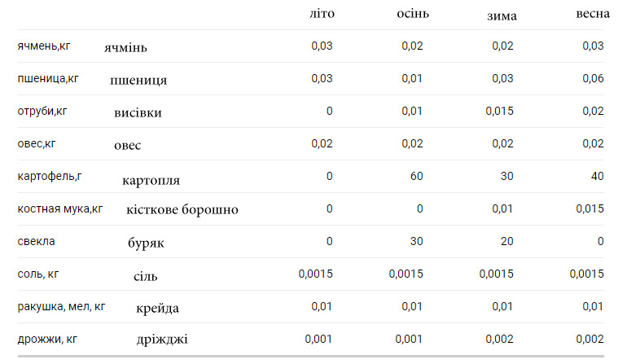This screenshot has width=627, height=364.
Task: Click the Ukrainian word 'дріжджі'
Action: 162,338
